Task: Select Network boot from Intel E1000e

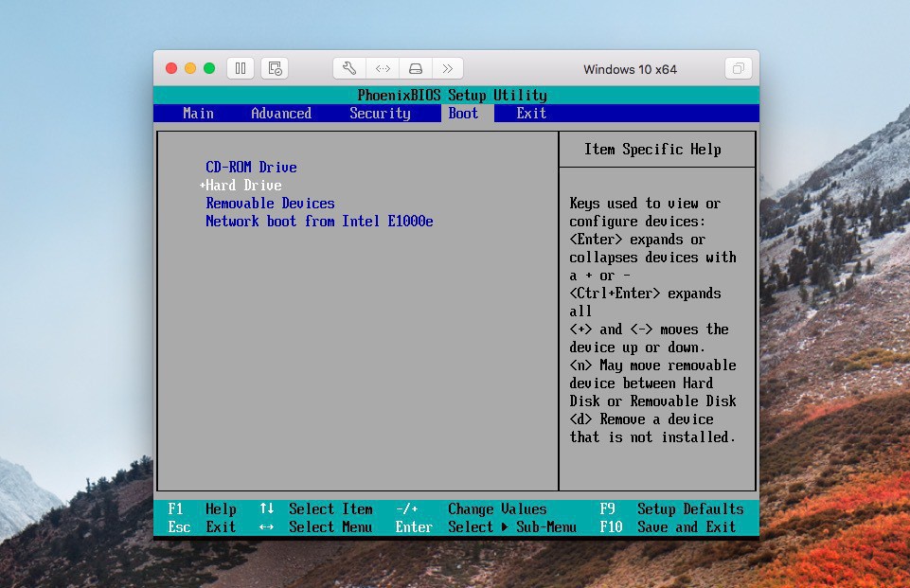Action: 319,222
